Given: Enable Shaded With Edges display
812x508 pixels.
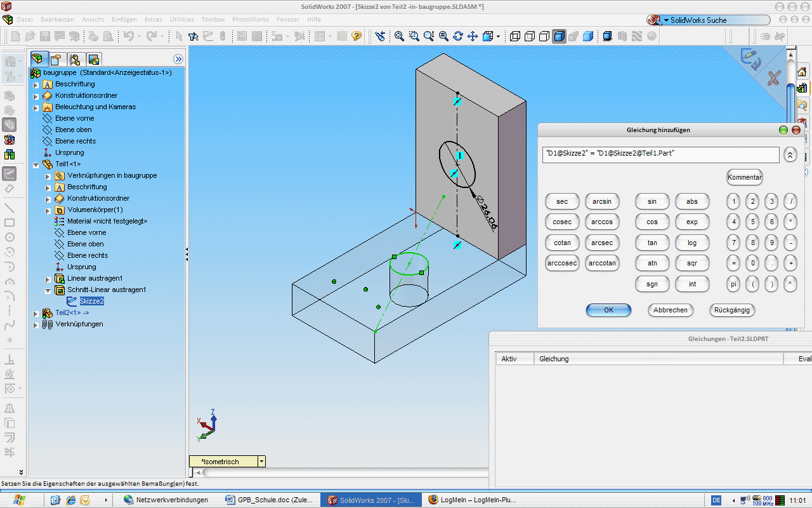Looking at the screenshot, I should 559,36.
